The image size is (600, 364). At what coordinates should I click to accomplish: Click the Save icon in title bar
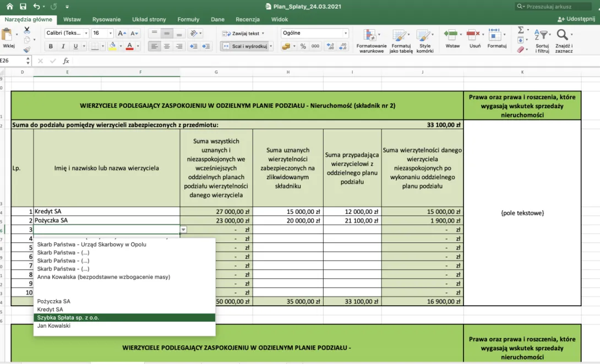23,7
